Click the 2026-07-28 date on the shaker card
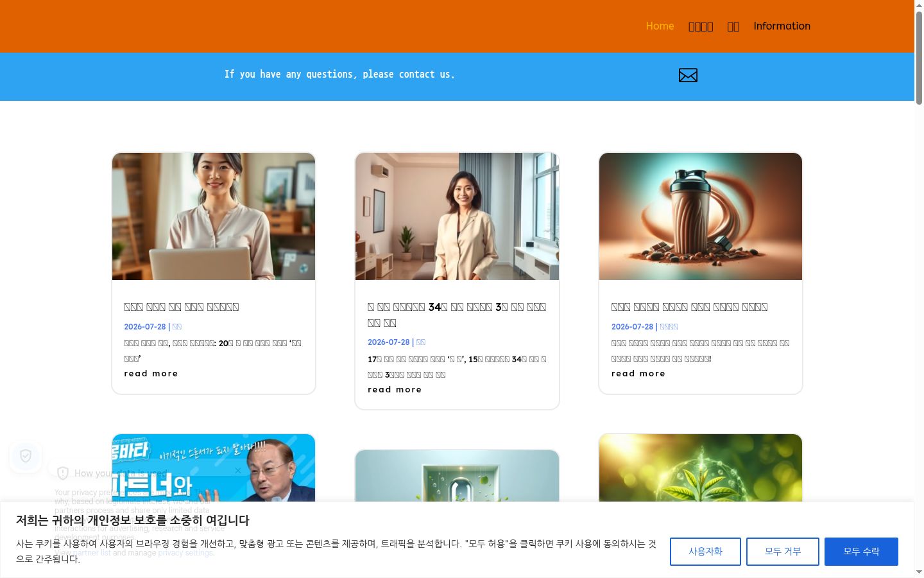Screen dimensions: 924x578 633,327
